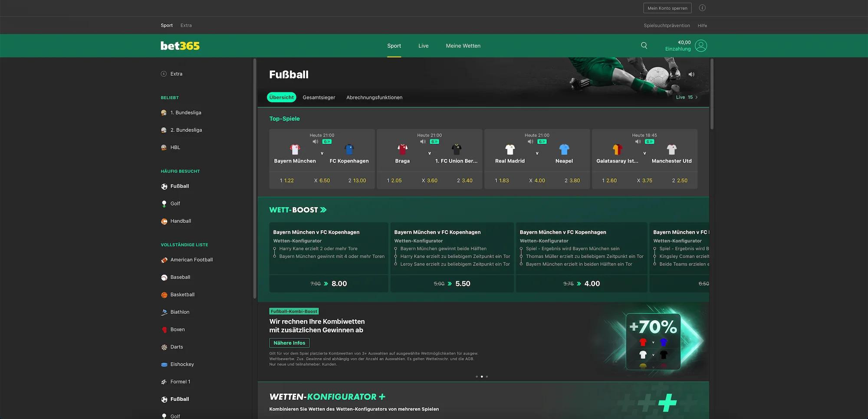Click the Darts icon in sidebar

point(164,347)
